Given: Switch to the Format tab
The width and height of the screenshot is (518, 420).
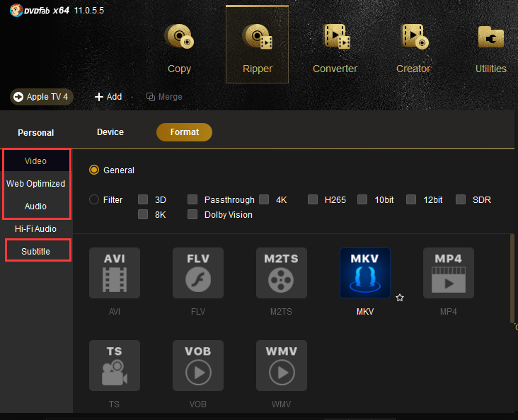Looking at the screenshot, I should point(184,132).
